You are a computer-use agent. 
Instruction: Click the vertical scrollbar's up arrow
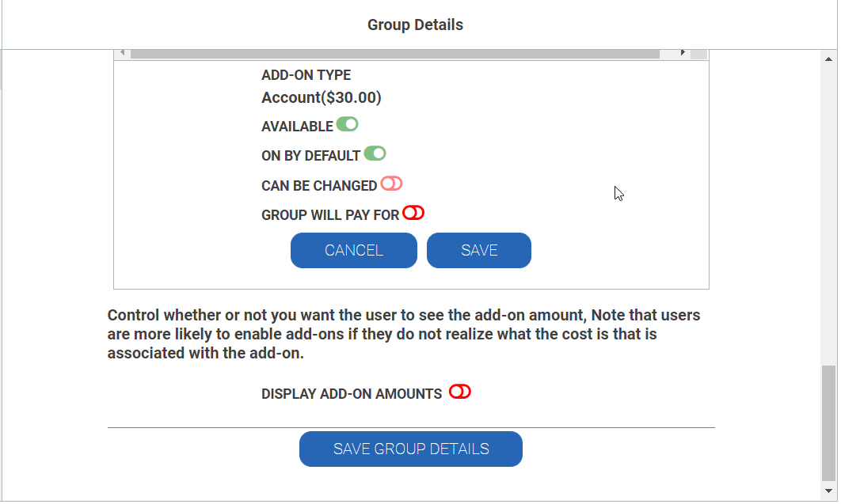828,59
